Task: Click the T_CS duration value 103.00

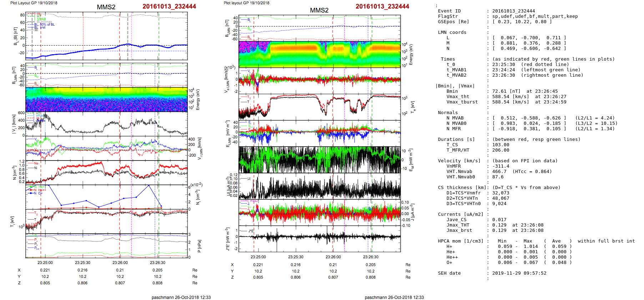Action: (501, 145)
